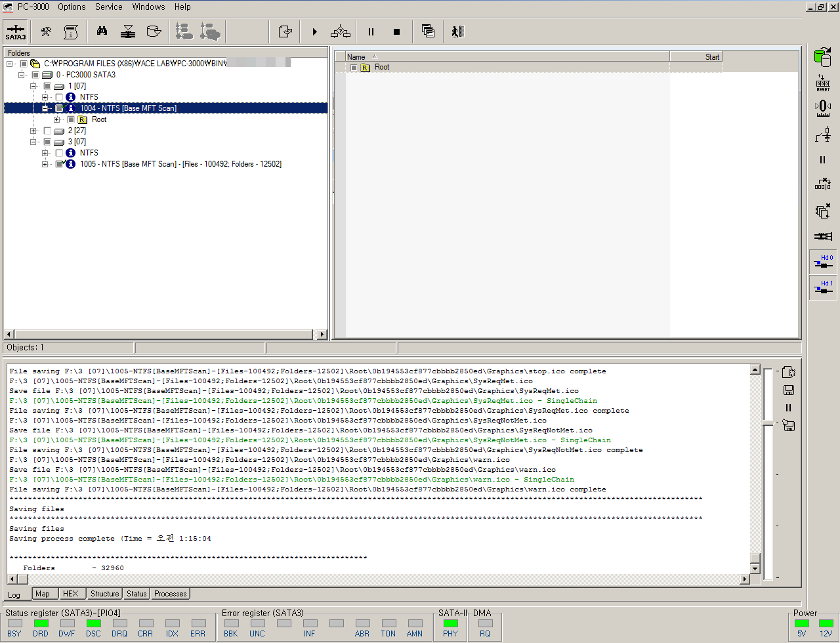This screenshot has height=643, width=840.
Task: Click the scroll-shaped info document icon
Action: [71, 31]
